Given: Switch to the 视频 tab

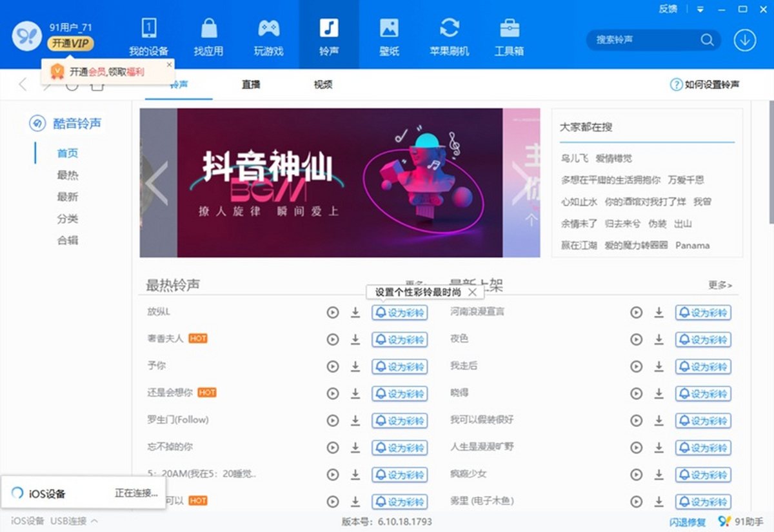Looking at the screenshot, I should (323, 84).
